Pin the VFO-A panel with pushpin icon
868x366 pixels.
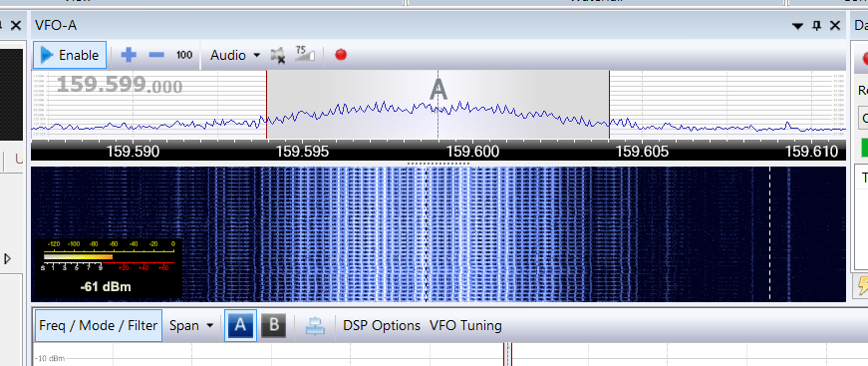(x=816, y=26)
